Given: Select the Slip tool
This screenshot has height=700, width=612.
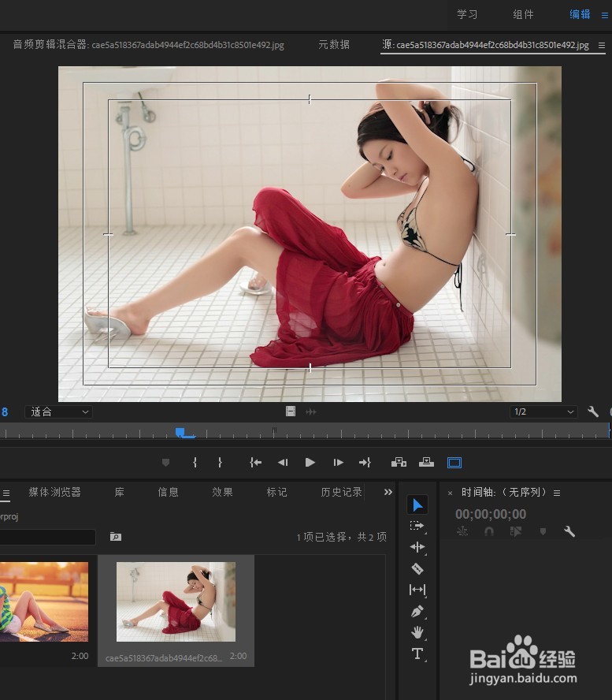Looking at the screenshot, I should click(417, 590).
